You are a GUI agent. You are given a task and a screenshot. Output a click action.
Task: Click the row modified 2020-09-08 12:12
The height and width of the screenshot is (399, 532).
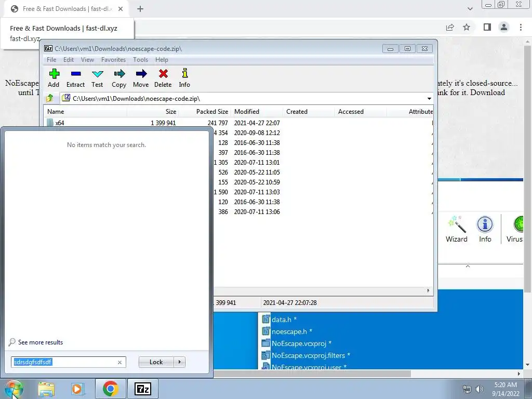tap(323, 132)
